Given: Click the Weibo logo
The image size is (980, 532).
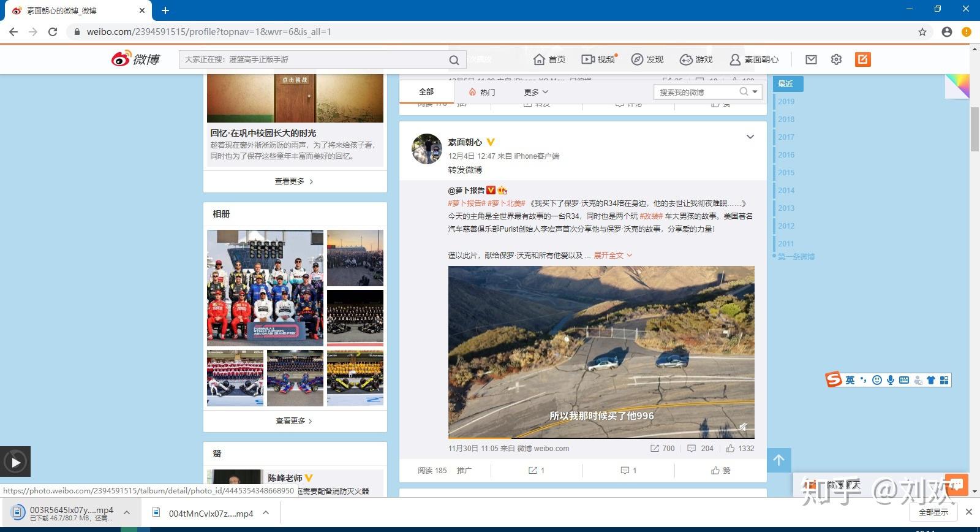Looking at the screenshot, I should coord(135,59).
